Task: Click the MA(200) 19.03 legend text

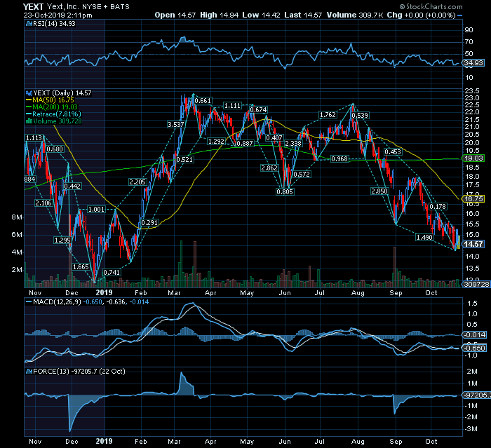Action: [55, 107]
